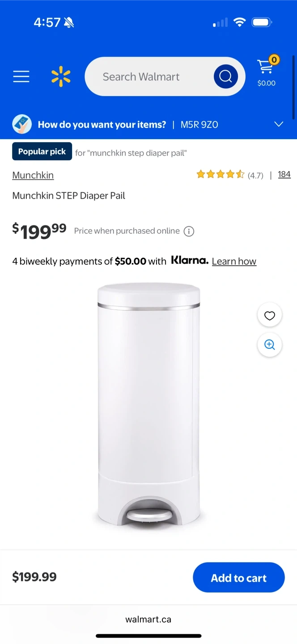Open the shopping cart
The height and width of the screenshot is (644, 297).
267,72
